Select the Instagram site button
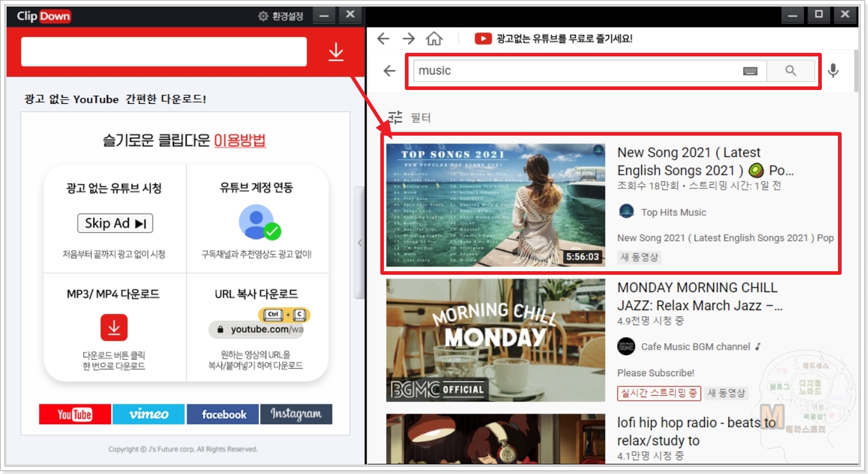This screenshot has height=474, width=868. 296,414
